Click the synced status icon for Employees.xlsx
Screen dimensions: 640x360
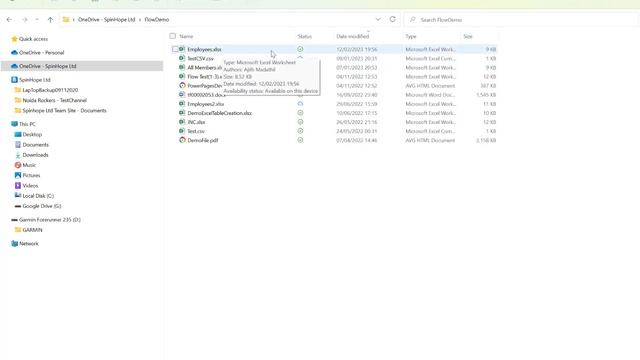coord(300,49)
